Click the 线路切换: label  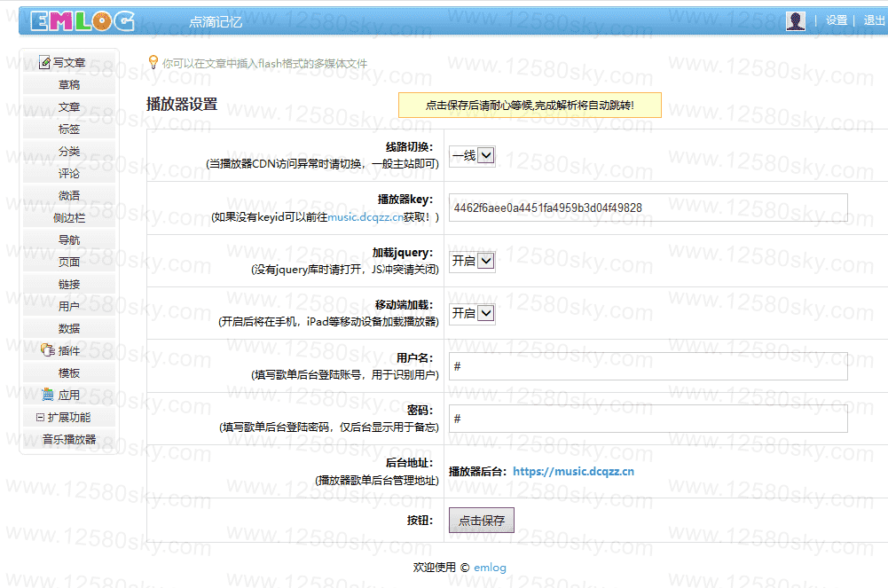409,147
